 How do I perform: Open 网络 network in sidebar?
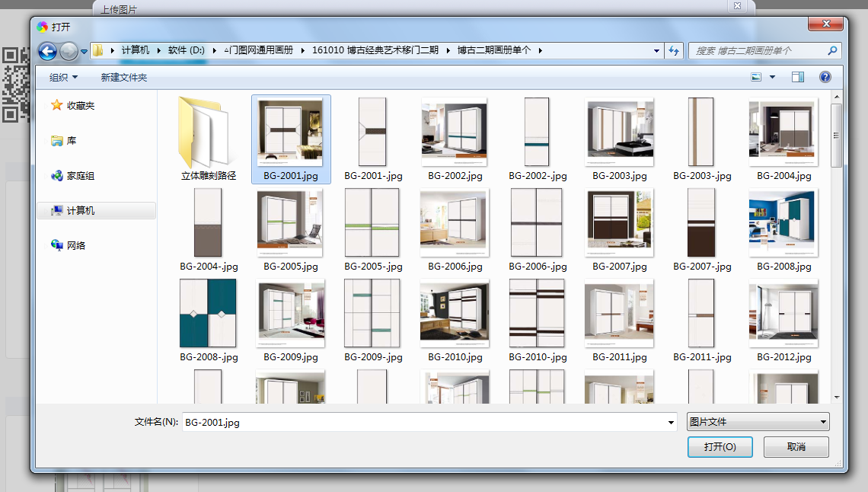click(x=75, y=246)
